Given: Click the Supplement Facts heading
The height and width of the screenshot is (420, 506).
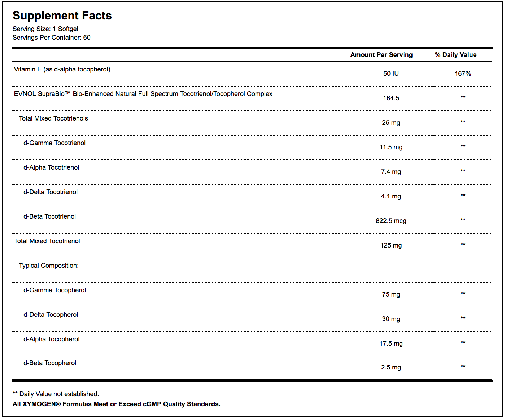Looking at the screenshot, I should [x=62, y=16].
